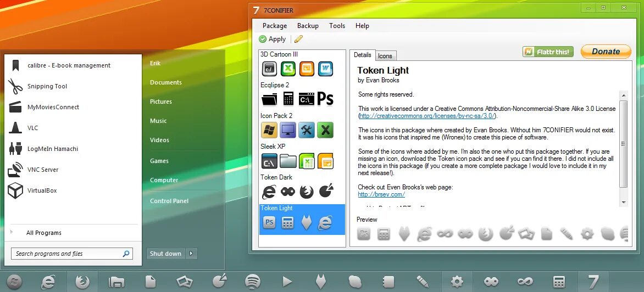Open the Package menu
The image size is (644, 292).
pyautogui.click(x=275, y=25)
